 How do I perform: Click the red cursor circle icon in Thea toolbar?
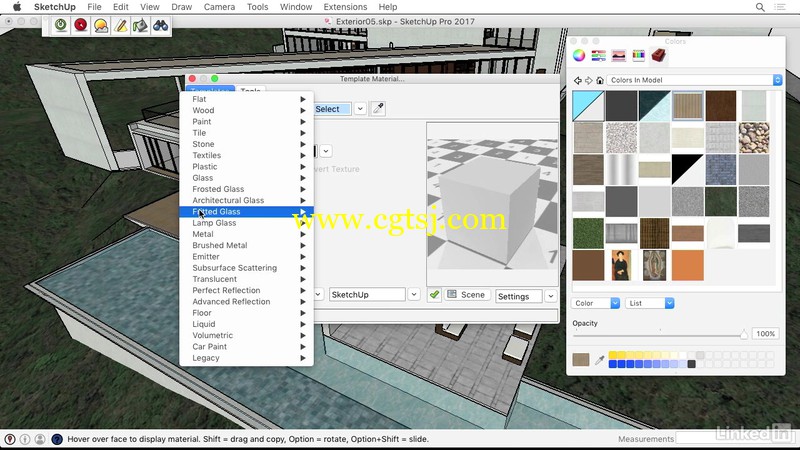[x=81, y=25]
